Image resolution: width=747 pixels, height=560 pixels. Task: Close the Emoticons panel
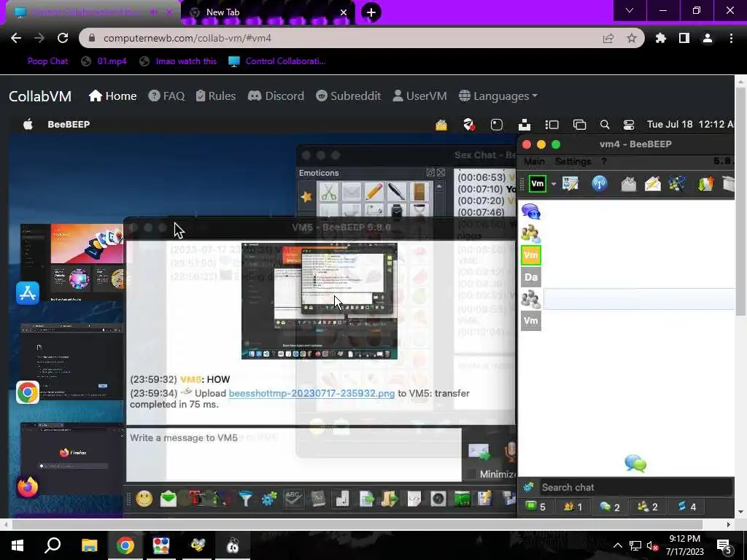pyautogui.click(x=441, y=172)
